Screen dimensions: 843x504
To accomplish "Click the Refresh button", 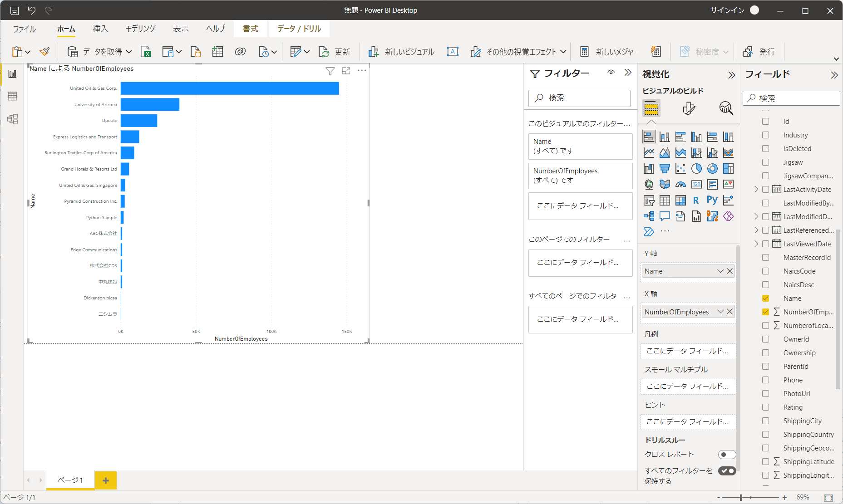I will [335, 52].
